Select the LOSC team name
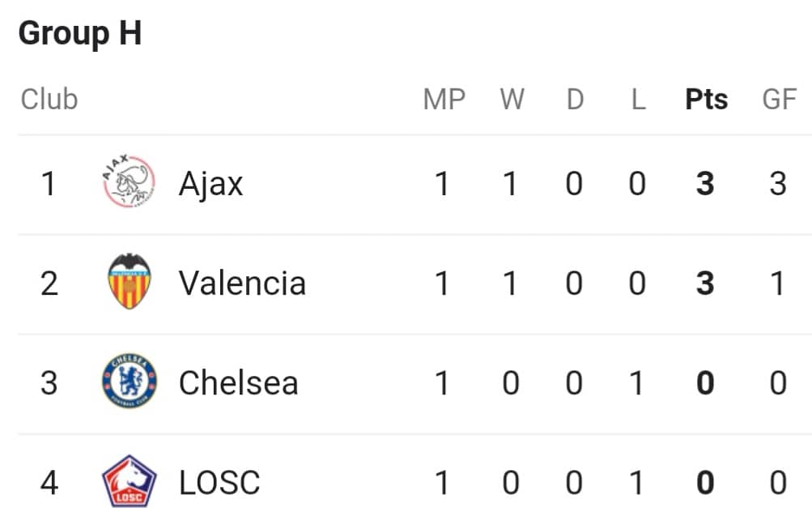 click(x=219, y=483)
